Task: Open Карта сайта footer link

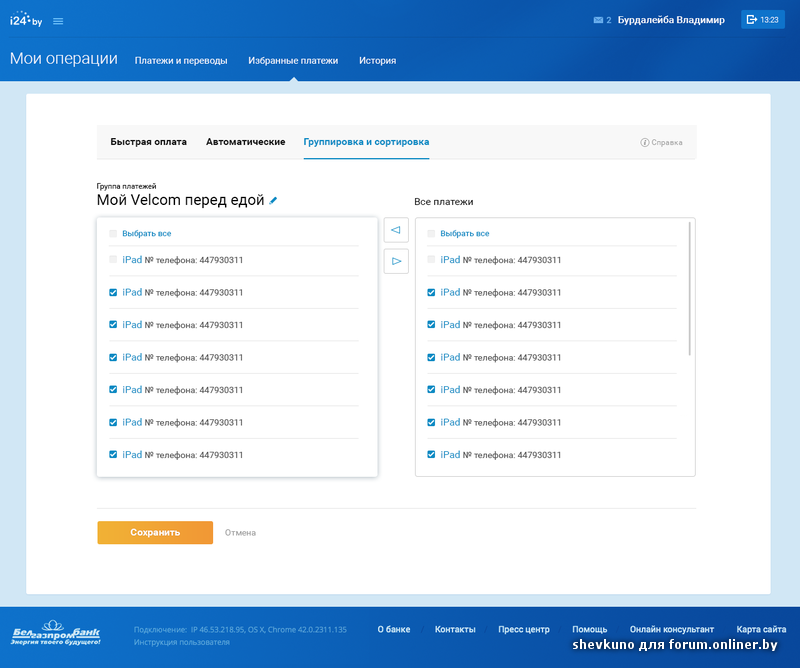Action: click(761, 629)
